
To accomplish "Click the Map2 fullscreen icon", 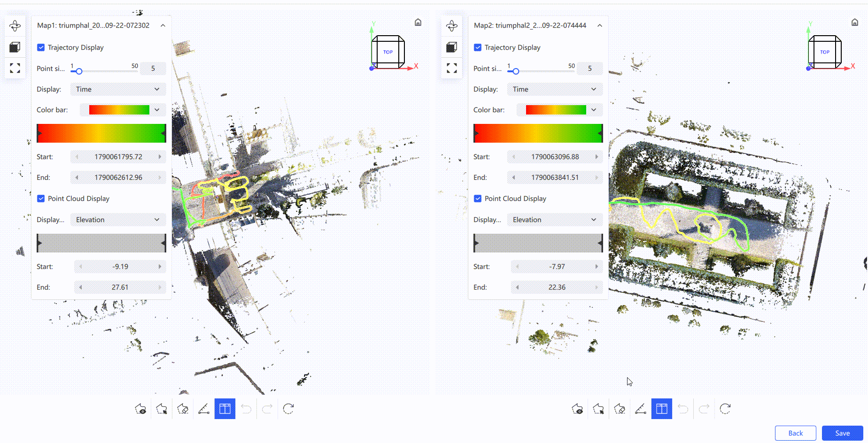I will click(452, 68).
